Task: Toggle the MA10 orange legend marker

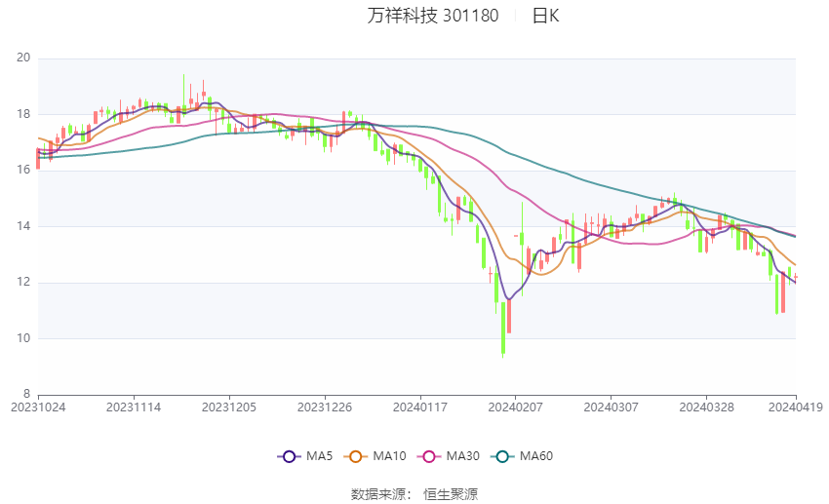Action: [x=356, y=456]
